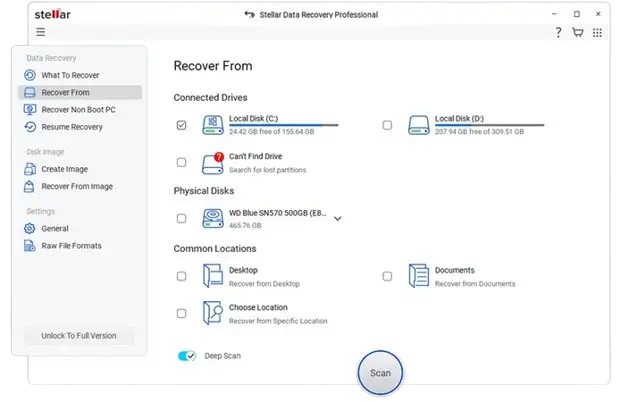Click the Resume Recovery icon
The image size is (621, 402).
[30, 127]
